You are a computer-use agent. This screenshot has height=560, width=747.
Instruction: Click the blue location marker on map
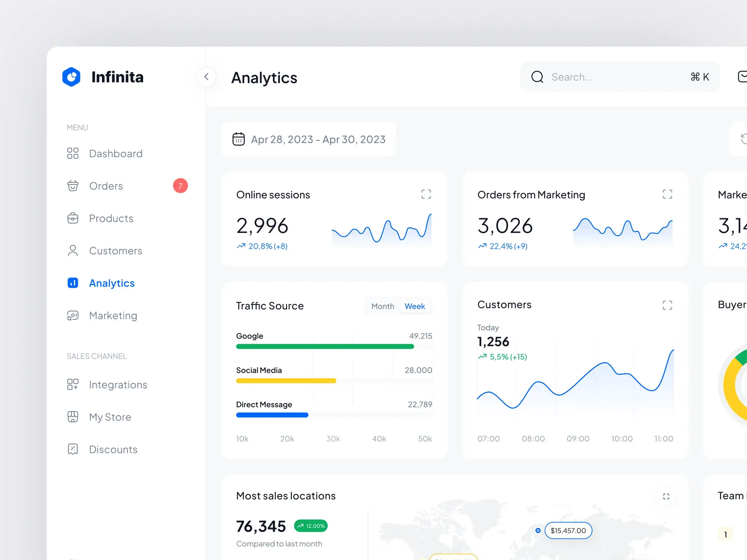coord(538,530)
